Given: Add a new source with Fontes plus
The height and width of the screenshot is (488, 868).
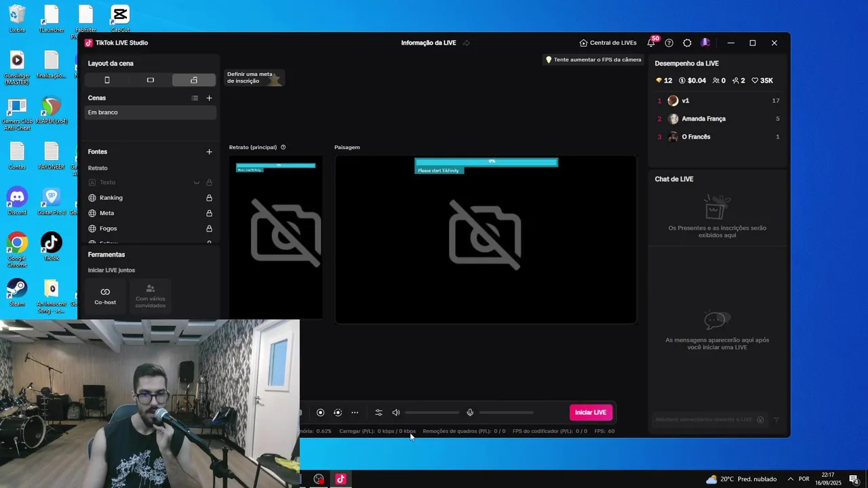Looking at the screenshot, I should [x=209, y=152].
